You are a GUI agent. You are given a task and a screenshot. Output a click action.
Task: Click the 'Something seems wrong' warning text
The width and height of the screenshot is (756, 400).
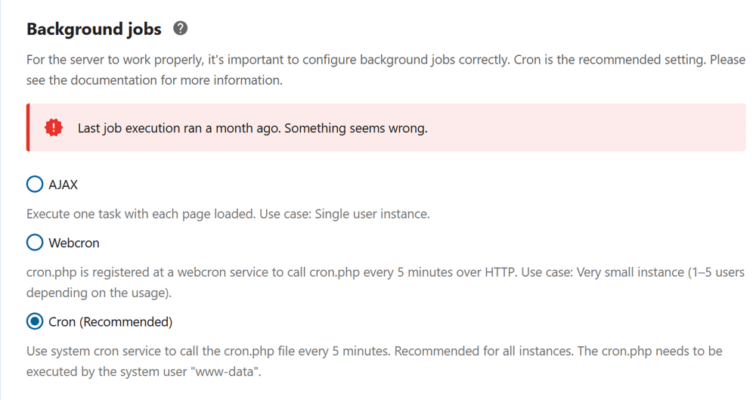356,128
